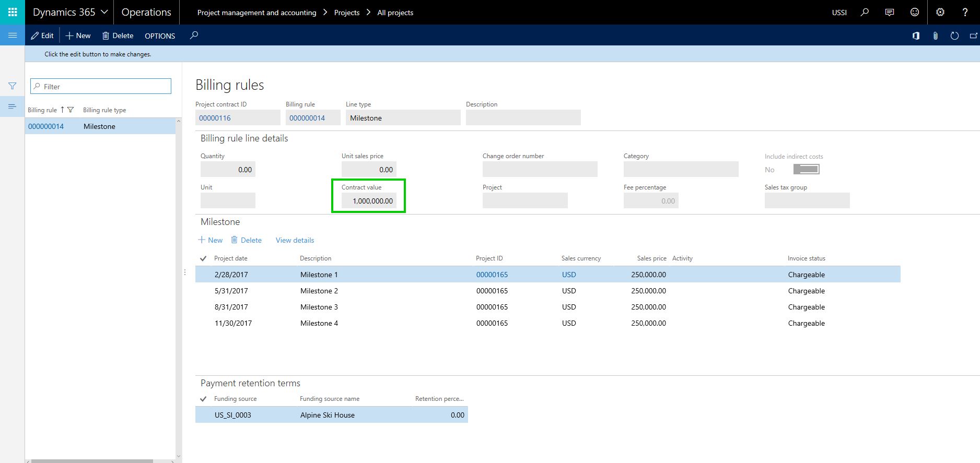Viewport: 980px width, 463px height.
Task: Select the Milestone billing rule type cell
Action: [x=99, y=126]
